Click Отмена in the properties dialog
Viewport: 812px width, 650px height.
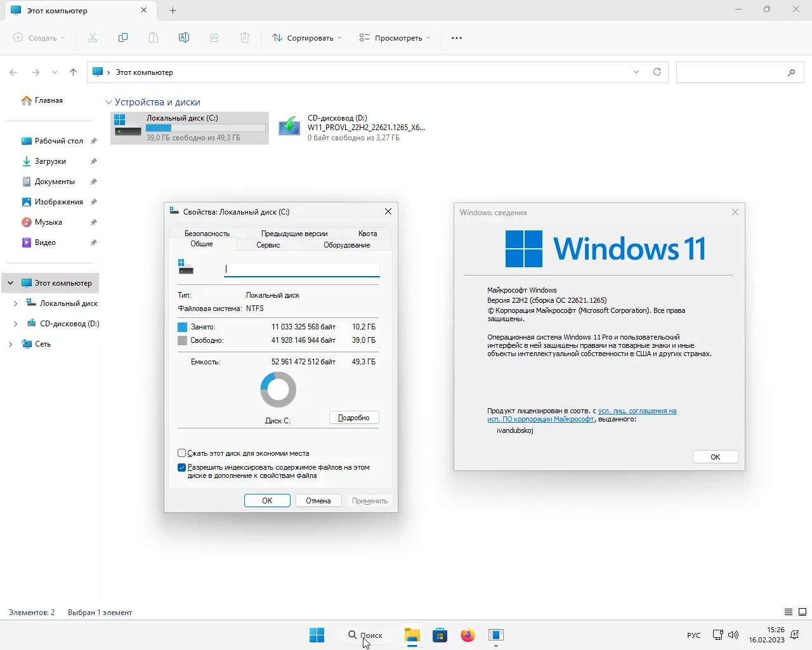click(x=318, y=501)
